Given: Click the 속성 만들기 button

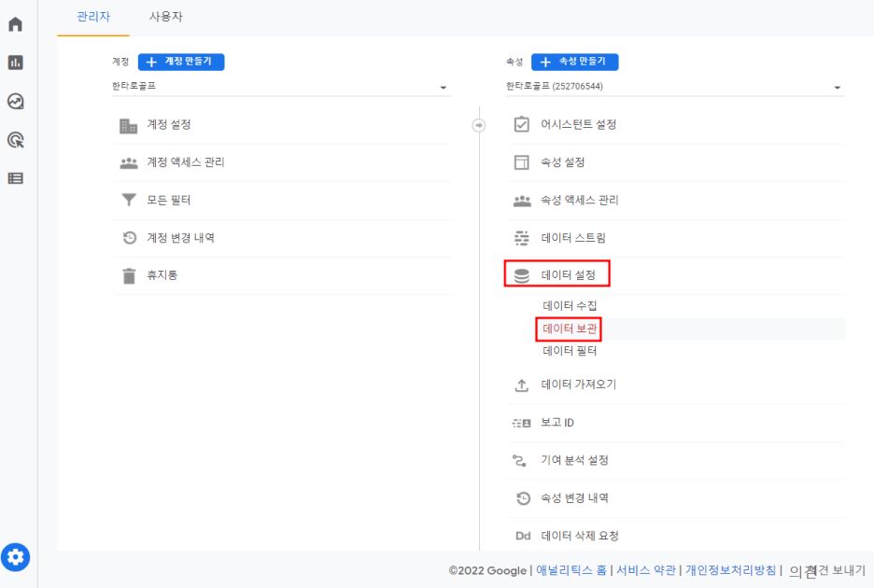Looking at the screenshot, I should [x=574, y=62].
